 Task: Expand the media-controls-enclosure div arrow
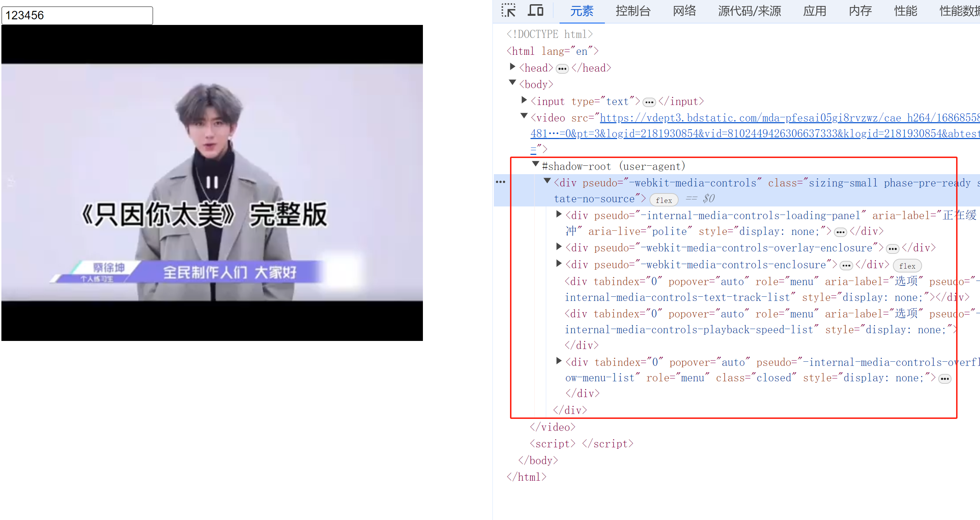(x=558, y=263)
